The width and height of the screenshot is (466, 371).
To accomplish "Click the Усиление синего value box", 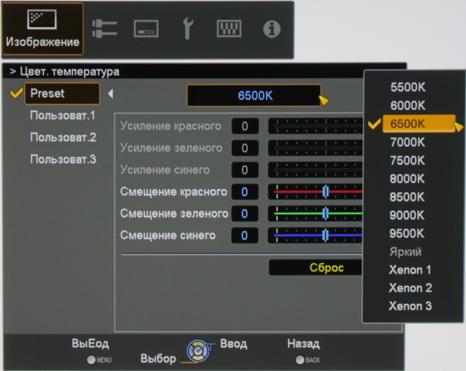I will point(245,170).
